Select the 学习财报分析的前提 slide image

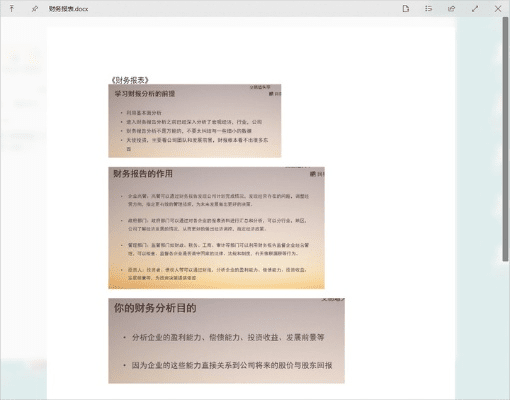[195, 121]
